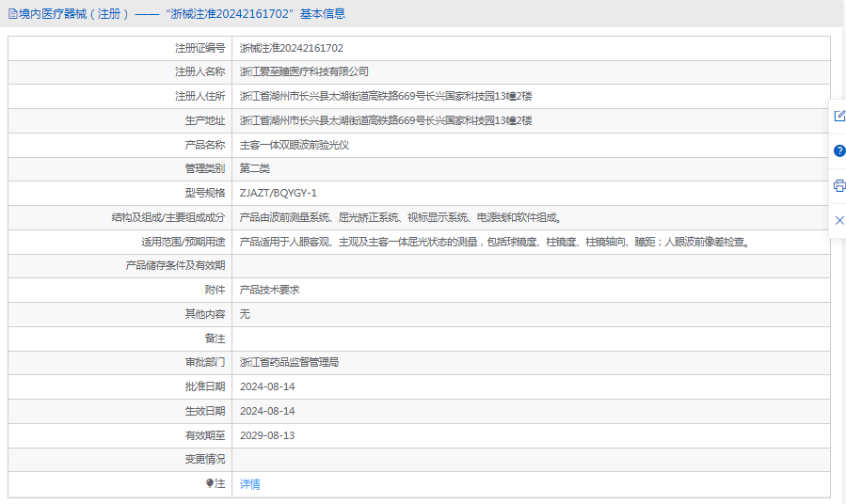Click the expiry date 2029-08-13
Image resolution: width=846 pixels, height=504 pixels.
pos(267,435)
